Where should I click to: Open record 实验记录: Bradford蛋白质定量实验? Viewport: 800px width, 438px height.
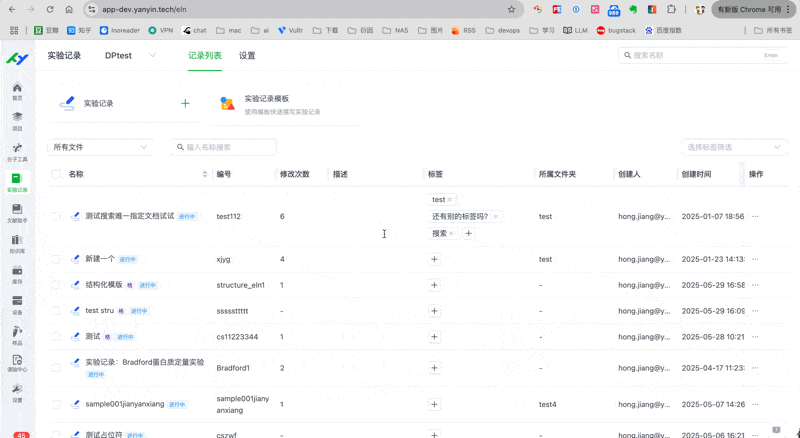144,362
